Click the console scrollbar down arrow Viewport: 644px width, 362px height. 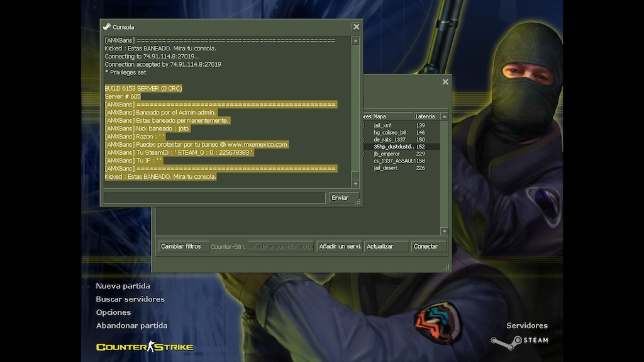click(355, 184)
